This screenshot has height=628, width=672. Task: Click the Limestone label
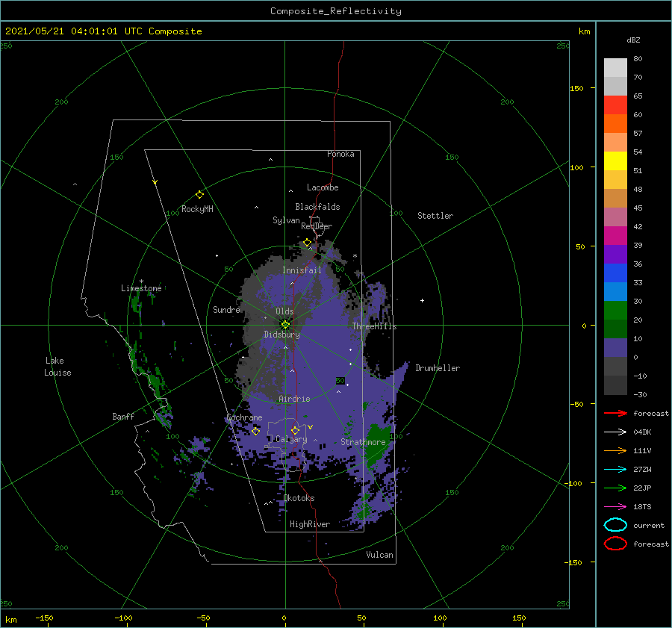pos(141,288)
